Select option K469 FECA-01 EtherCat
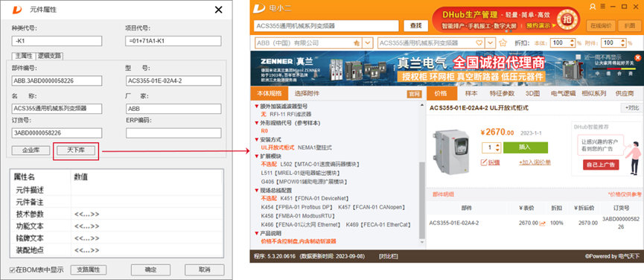The width and height of the screenshot is (644, 280). pyautogui.click(x=379, y=225)
